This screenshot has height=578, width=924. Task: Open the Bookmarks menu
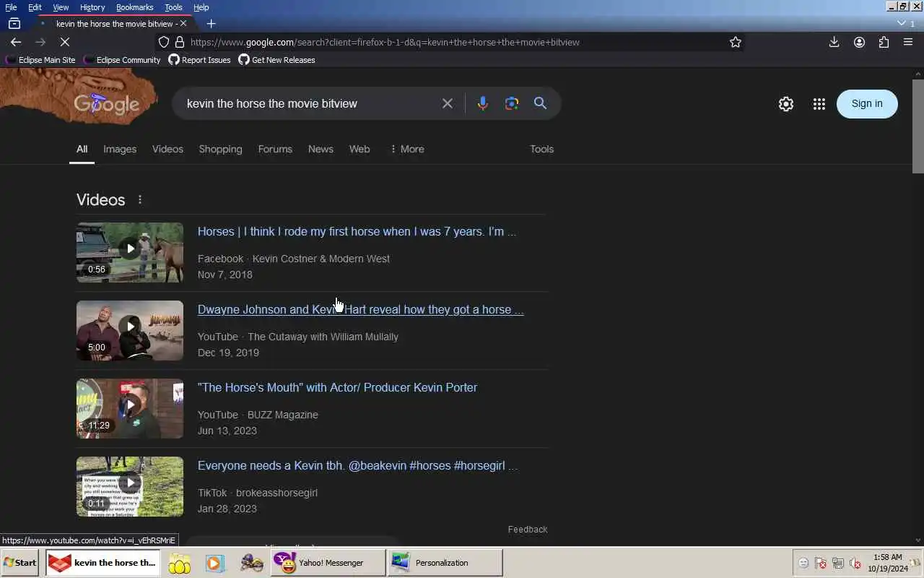(x=134, y=7)
